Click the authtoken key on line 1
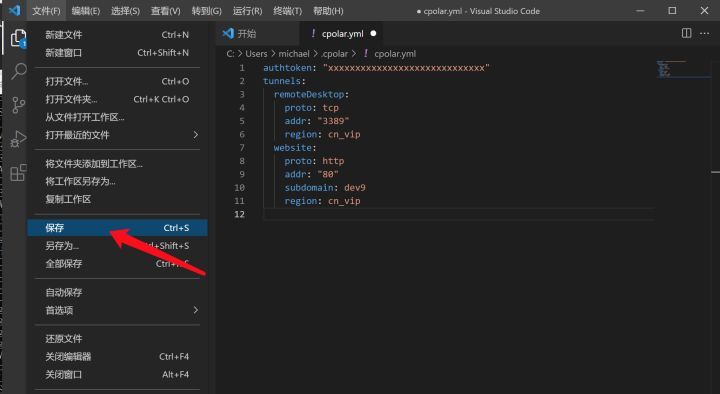Image resolution: width=720 pixels, height=394 pixels. point(287,68)
